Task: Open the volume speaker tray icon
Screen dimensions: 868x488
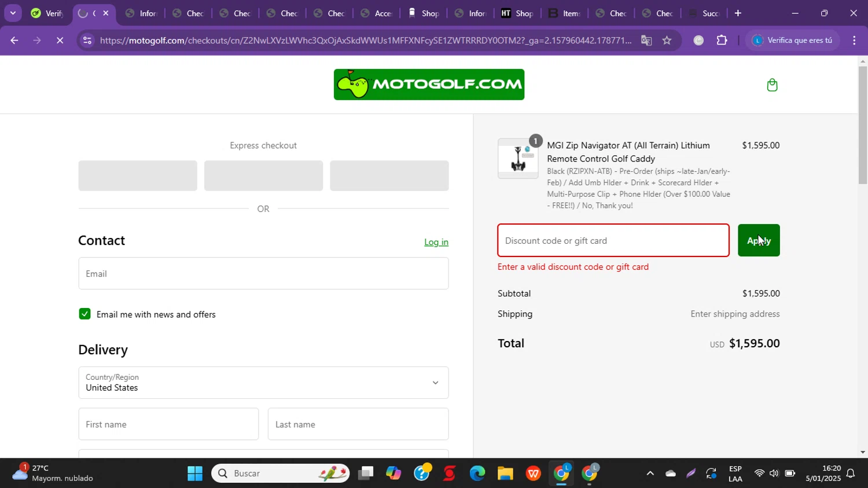Action: pos(774,474)
